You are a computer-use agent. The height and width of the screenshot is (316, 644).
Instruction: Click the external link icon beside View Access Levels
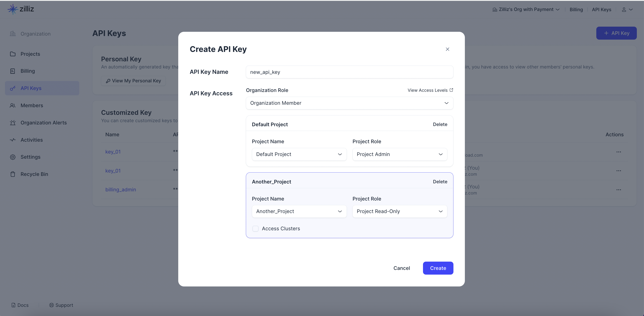tap(451, 90)
